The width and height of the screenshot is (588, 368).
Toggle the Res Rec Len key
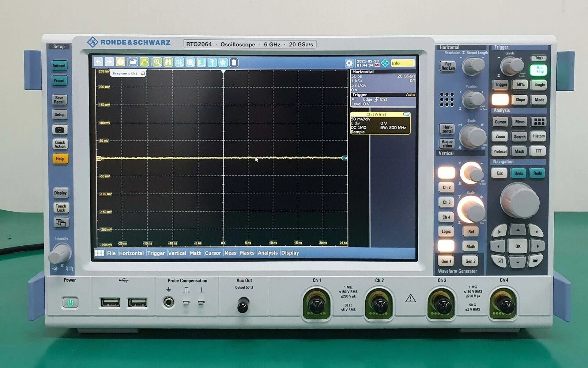[x=448, y=66]
